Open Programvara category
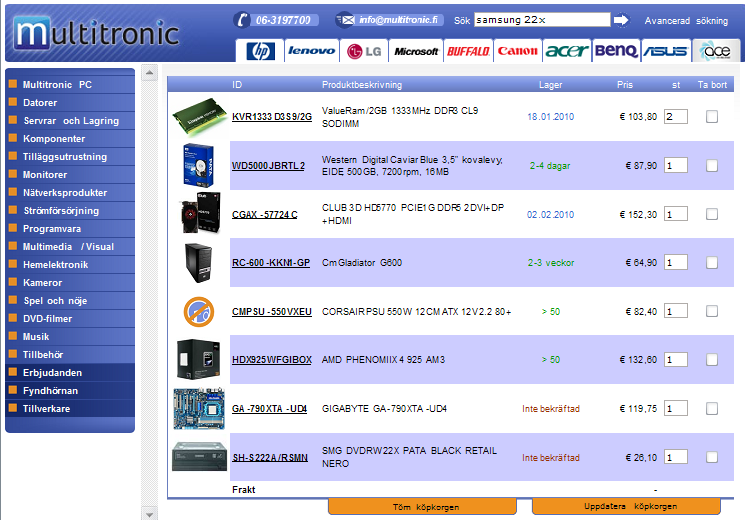745x520 pixels. tap(70, 229)
